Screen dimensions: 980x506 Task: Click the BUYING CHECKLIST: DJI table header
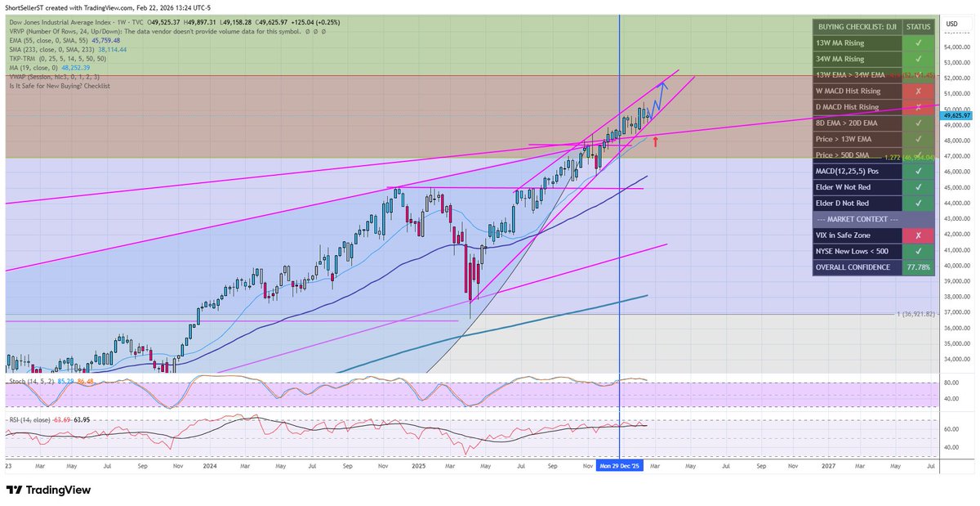[x=857, y=27]
